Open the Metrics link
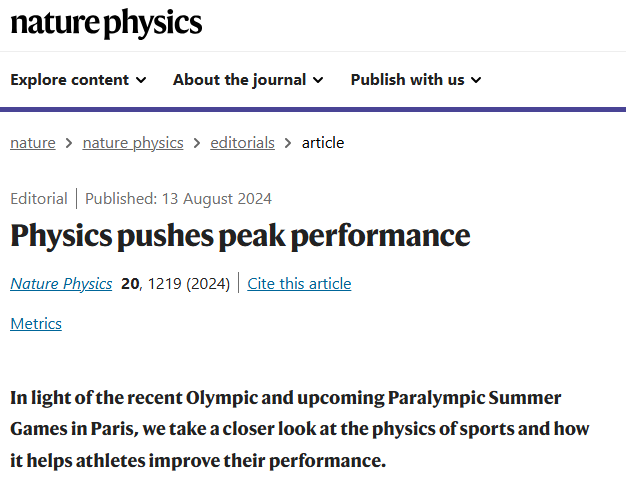 click(36, 323)
